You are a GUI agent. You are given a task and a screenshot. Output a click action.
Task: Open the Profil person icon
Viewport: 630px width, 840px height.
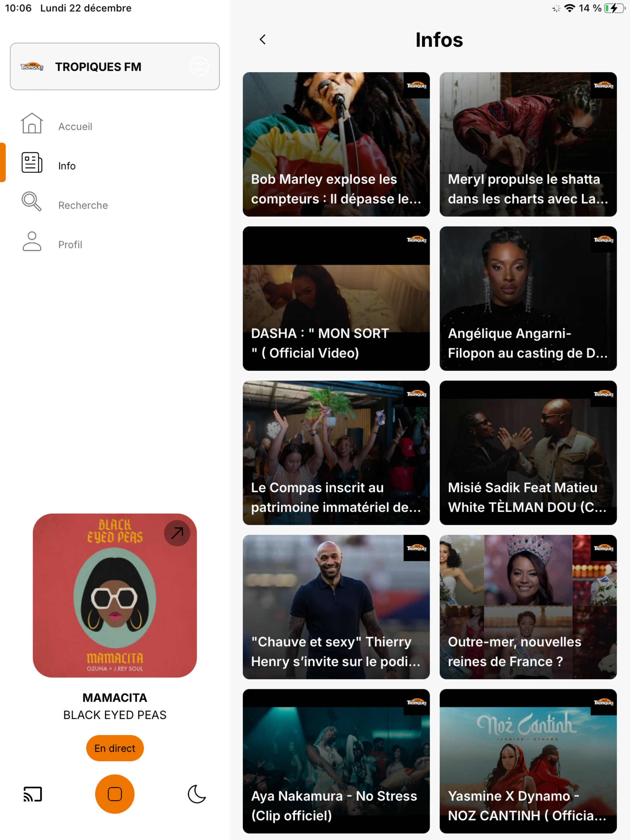point(32,241)
